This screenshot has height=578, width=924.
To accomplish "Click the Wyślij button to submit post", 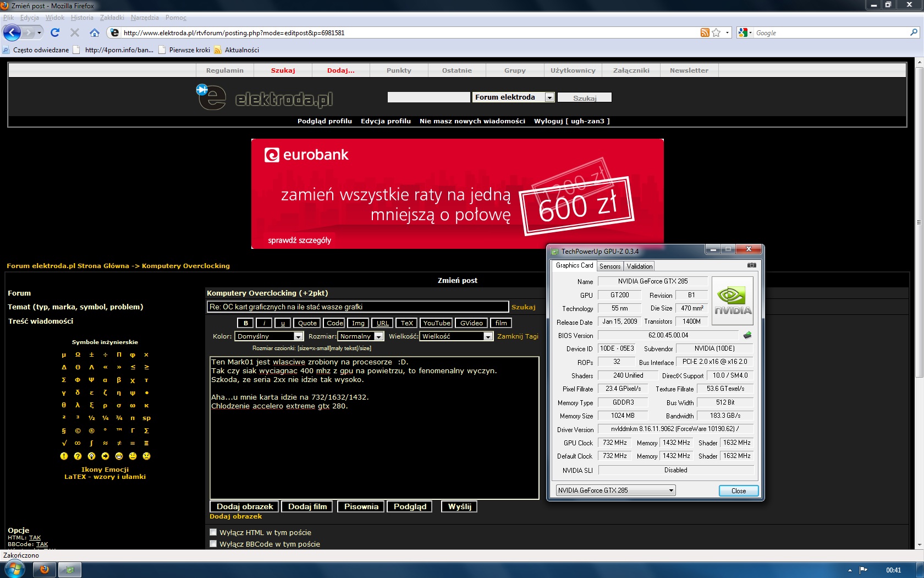I will (459, 506).
